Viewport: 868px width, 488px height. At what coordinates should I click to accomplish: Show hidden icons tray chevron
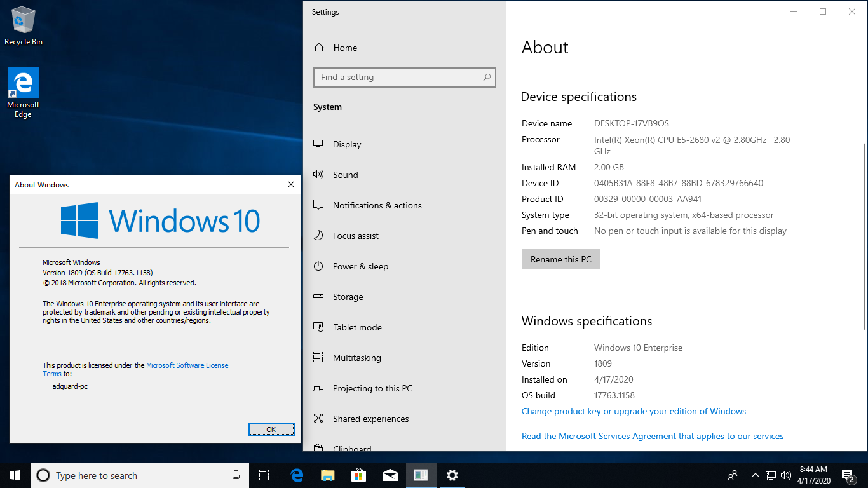tap(756, 475)
